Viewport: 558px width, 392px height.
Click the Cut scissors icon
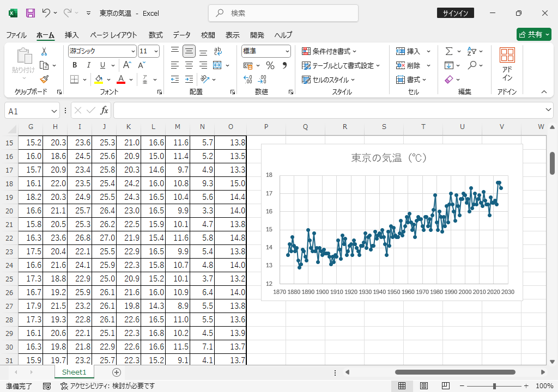click(44, 52)
